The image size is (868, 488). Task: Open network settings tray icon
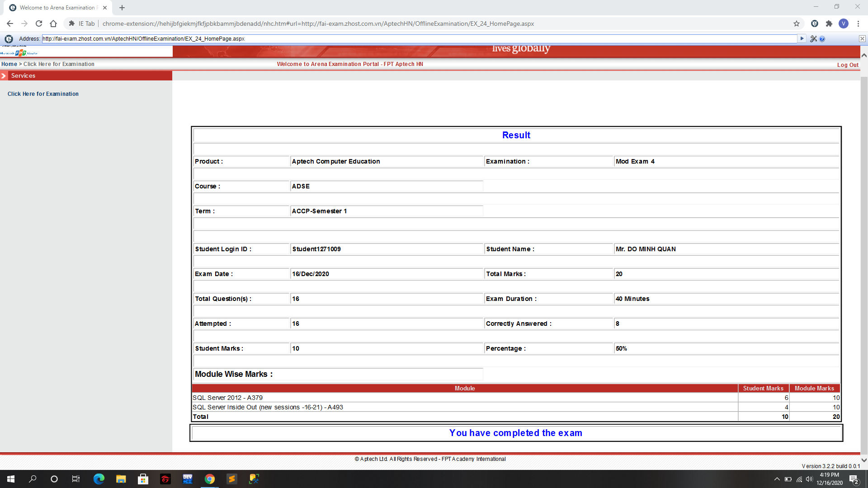pos(799,479)
